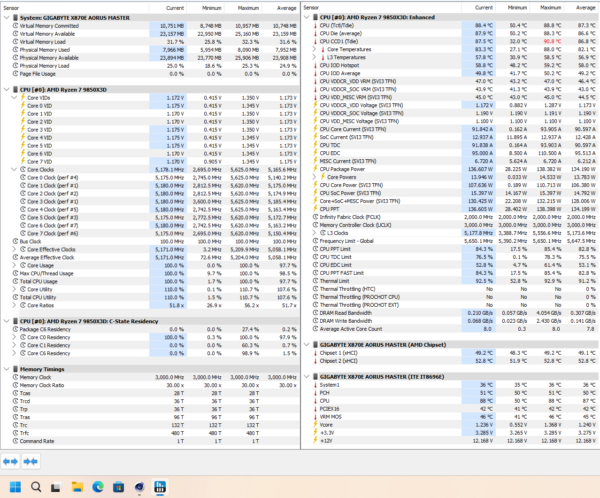Select the CPU PPT row
This screenshot has width=600, height=498.
pos(450,209)
